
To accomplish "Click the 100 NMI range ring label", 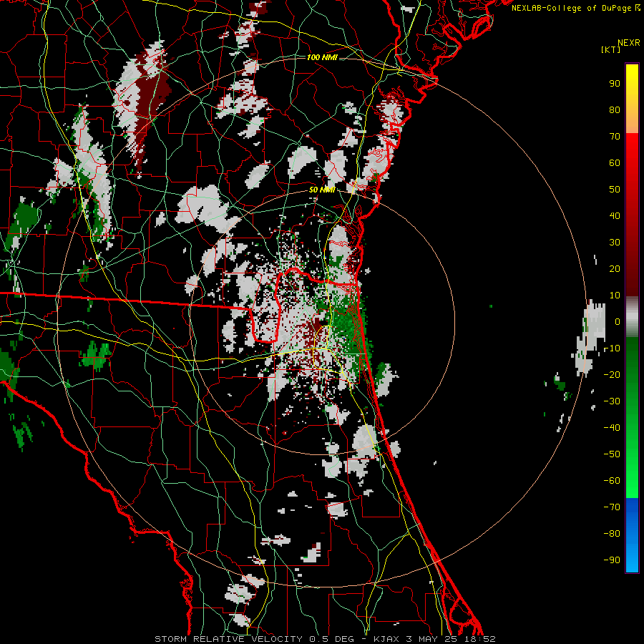I will tap(321, 57).
